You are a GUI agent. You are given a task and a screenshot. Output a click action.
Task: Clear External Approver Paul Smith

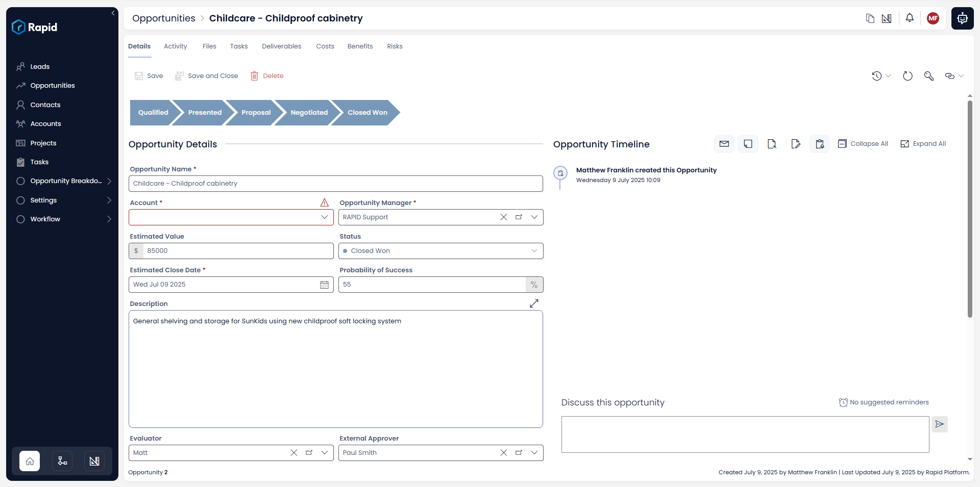503,453
